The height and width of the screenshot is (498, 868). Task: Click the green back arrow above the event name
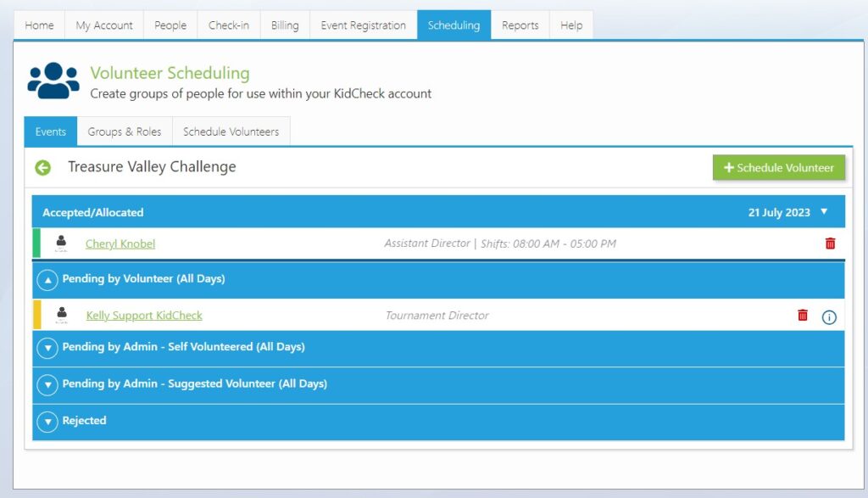coord(42,167)
